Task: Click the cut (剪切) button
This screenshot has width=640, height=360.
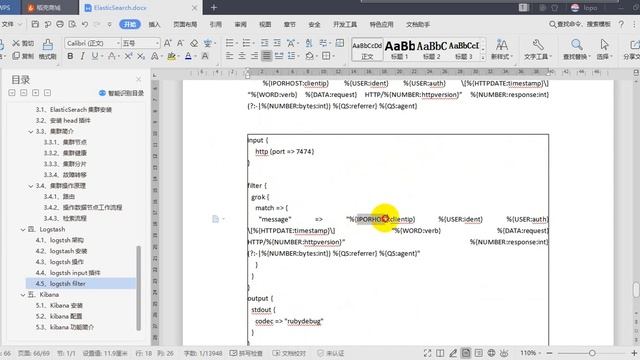Action: point(23,43)
